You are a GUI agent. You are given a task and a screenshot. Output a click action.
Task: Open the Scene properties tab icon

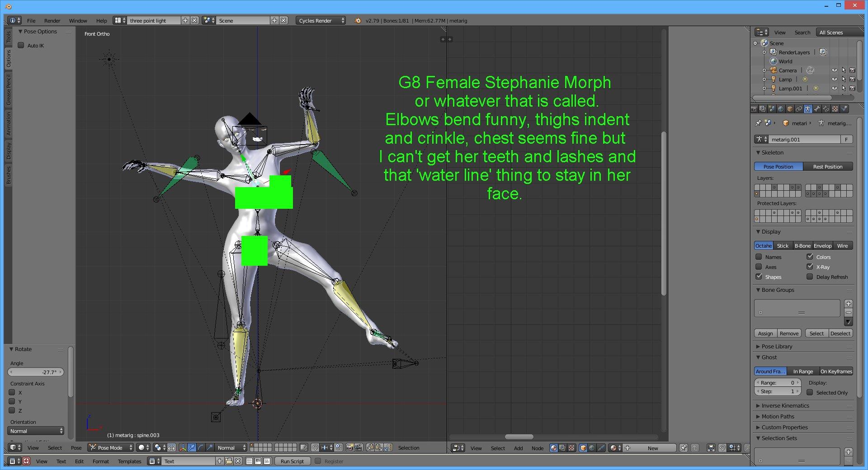coord(772,109)
